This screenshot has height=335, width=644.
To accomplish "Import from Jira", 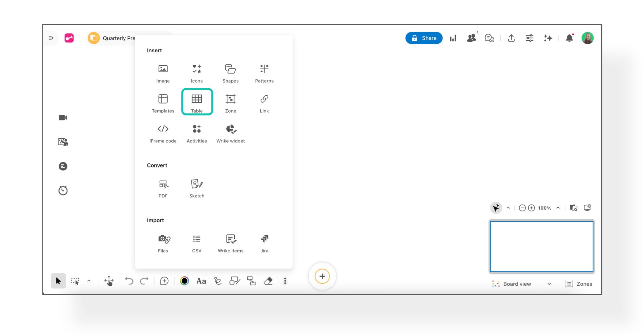I will tap(264, 243).
